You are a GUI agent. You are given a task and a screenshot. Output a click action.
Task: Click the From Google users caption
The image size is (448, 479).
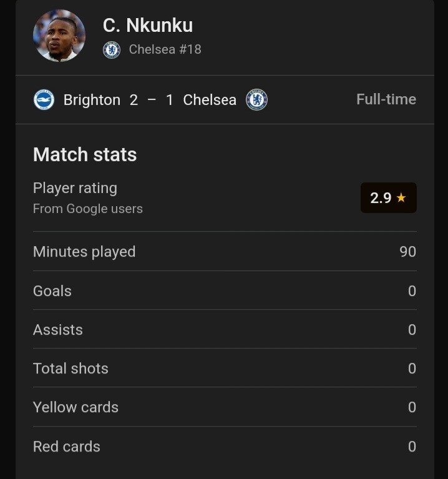click(88, 209)
